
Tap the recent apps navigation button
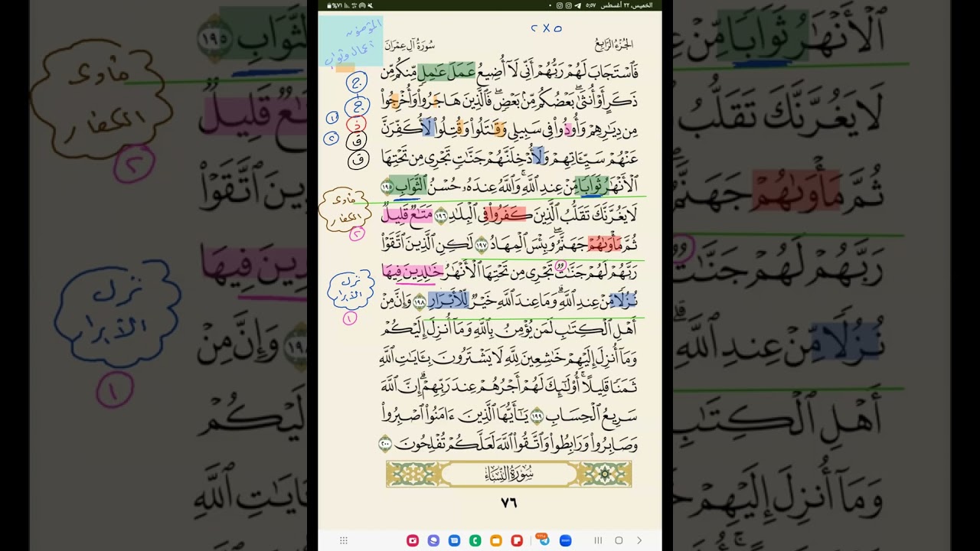click(x=599, y=540)
